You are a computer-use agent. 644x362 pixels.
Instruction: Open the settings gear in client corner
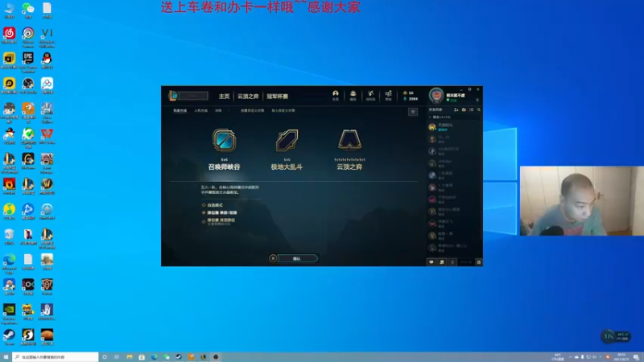point(469,89)
